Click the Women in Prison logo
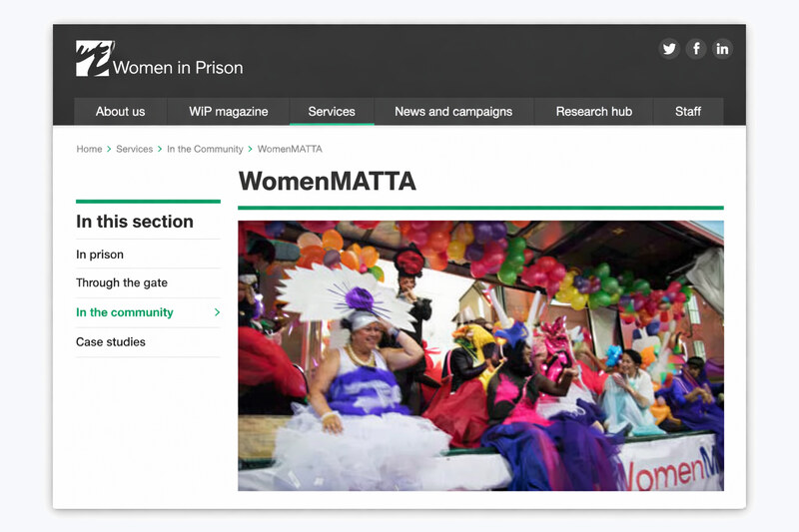Screen dimensions: 799x532 pyautogui.click(x=160, y=59)
